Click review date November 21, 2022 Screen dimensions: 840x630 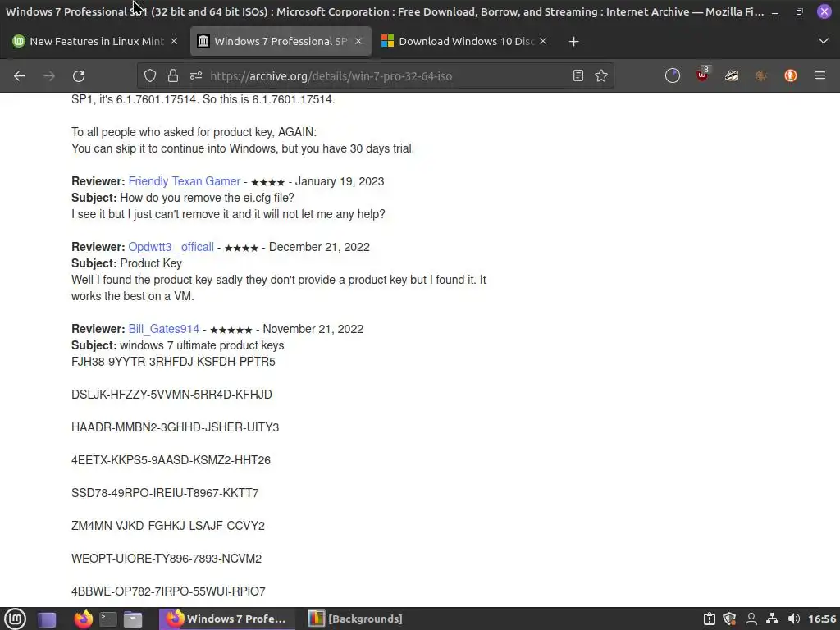[x=313, y=329]
